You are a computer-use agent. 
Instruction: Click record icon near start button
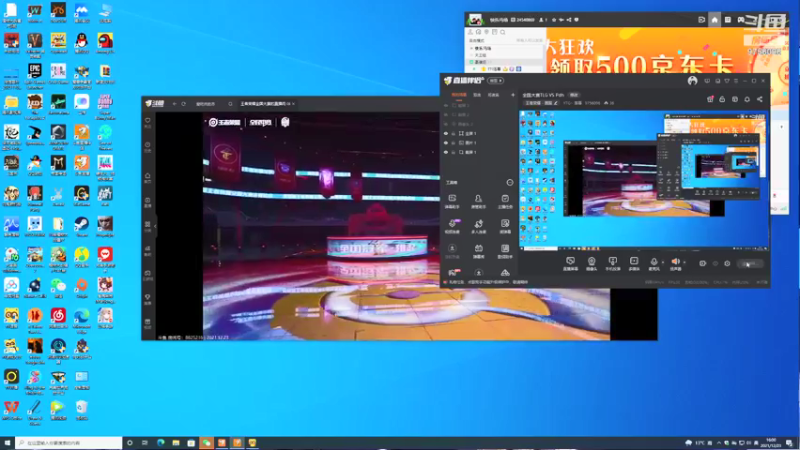point(703,264)
